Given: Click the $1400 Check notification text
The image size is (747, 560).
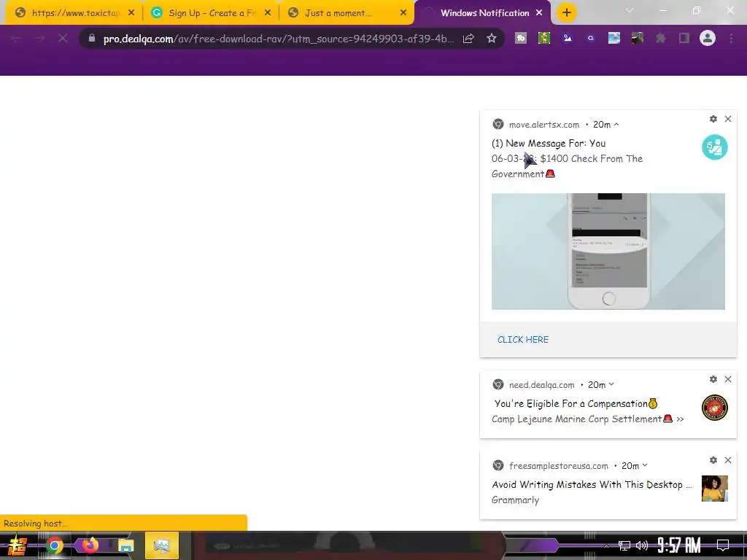Looking at the screenshot, I should click(x=567, y=166).
